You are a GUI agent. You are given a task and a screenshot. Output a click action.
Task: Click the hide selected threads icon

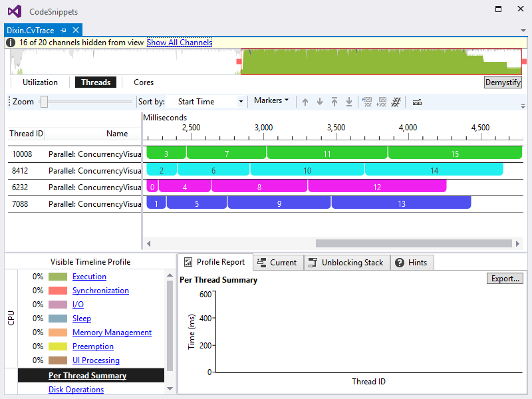pyautogui.click(x=367, y=102)
